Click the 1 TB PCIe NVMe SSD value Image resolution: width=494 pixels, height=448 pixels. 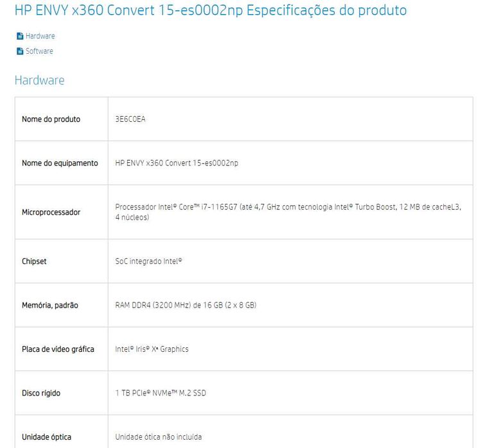point(160,393)
